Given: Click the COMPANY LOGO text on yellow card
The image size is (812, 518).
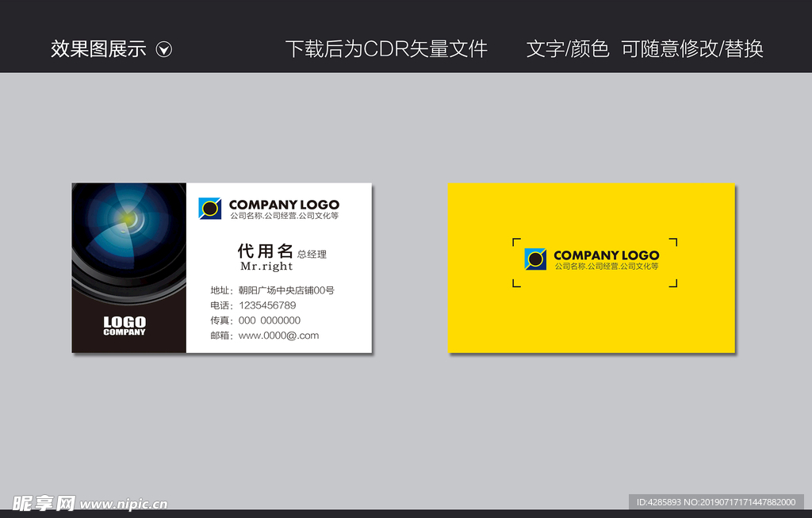Looking at the screenshot, I should point(606,255).
